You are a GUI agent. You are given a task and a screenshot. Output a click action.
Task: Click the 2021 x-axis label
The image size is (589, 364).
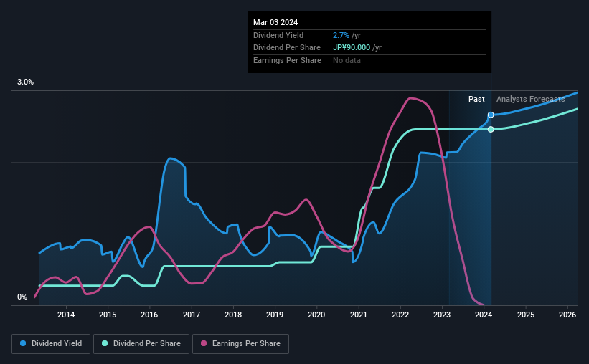[359, 315]
